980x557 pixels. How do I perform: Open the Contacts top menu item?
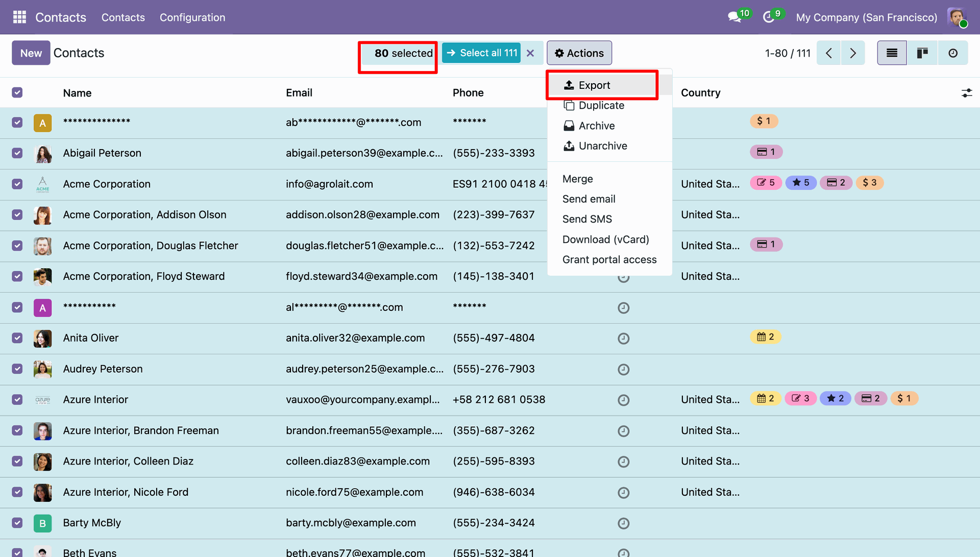[123, 17]
